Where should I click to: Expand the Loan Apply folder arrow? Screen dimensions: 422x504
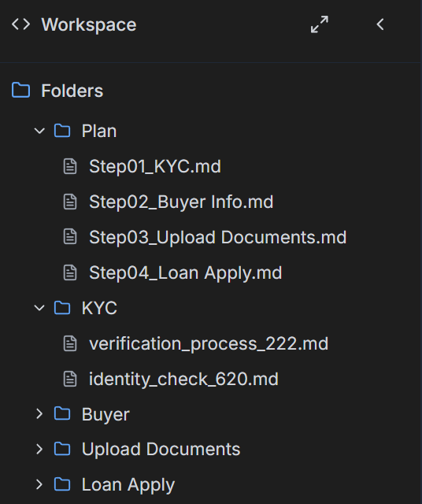pos(39,484)
